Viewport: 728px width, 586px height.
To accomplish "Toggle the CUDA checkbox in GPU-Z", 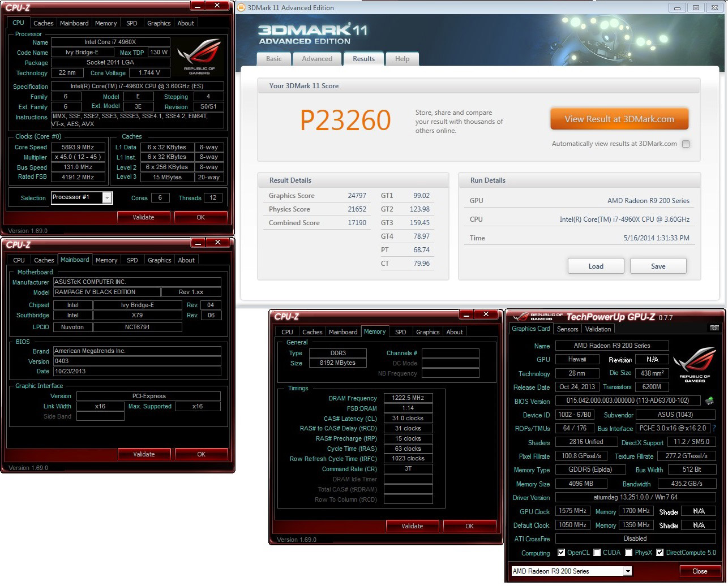I will [x=597, y=553].
